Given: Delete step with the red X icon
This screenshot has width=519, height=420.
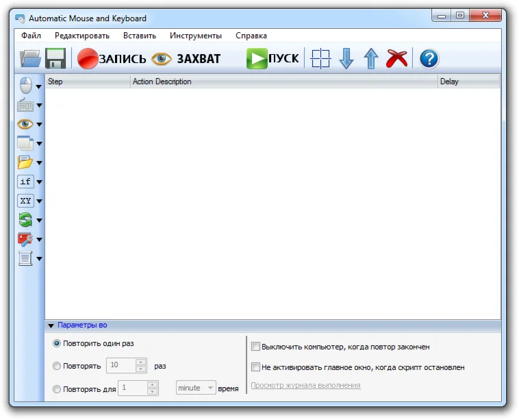Looking at the screenshot, I should 396,59.
